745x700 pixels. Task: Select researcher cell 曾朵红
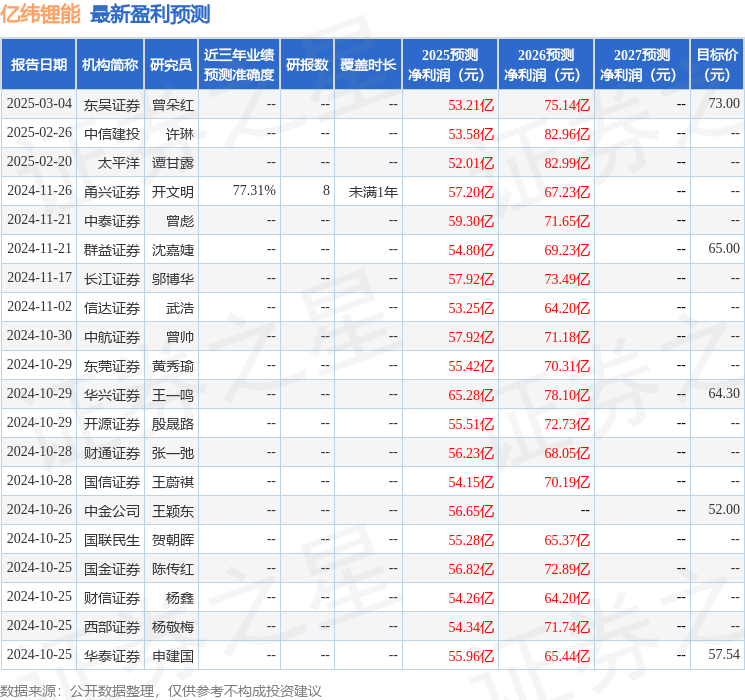tap(173, 105)
